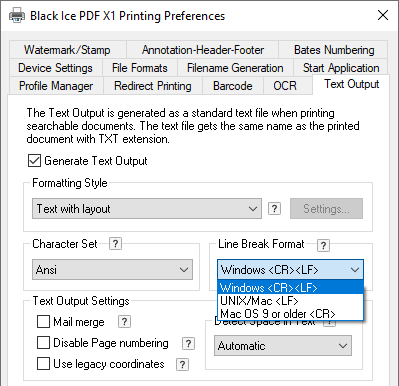Switch to the OCR tab
Image resolution: width=399 pixels, height=386 pixels.
(285, 86)
